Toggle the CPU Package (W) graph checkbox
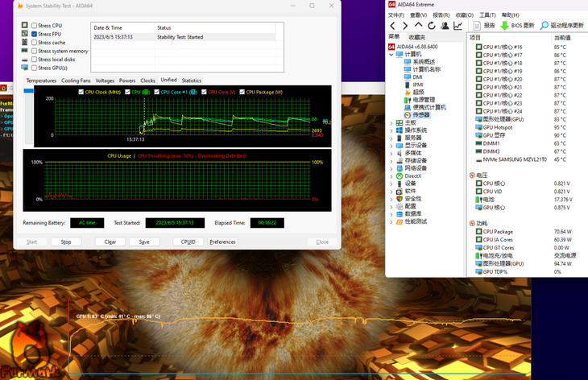588x380 pixels. click(242, 92)
